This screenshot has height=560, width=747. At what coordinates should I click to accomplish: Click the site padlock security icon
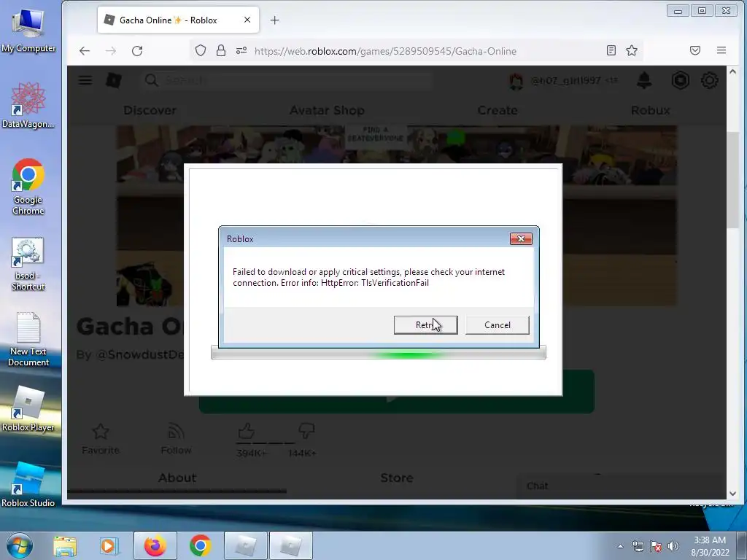point(220,50)
